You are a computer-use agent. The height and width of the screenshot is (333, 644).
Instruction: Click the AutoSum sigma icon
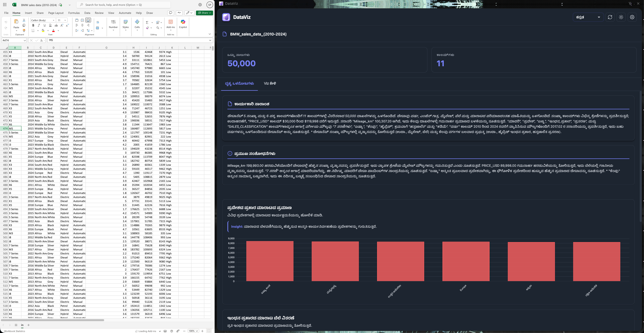(147, 22)
